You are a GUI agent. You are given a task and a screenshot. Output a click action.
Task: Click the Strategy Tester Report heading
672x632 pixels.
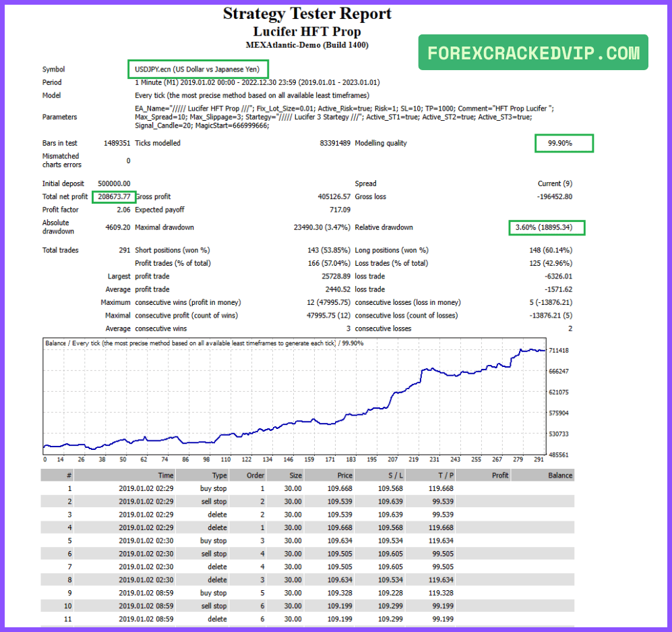[307, 13]
